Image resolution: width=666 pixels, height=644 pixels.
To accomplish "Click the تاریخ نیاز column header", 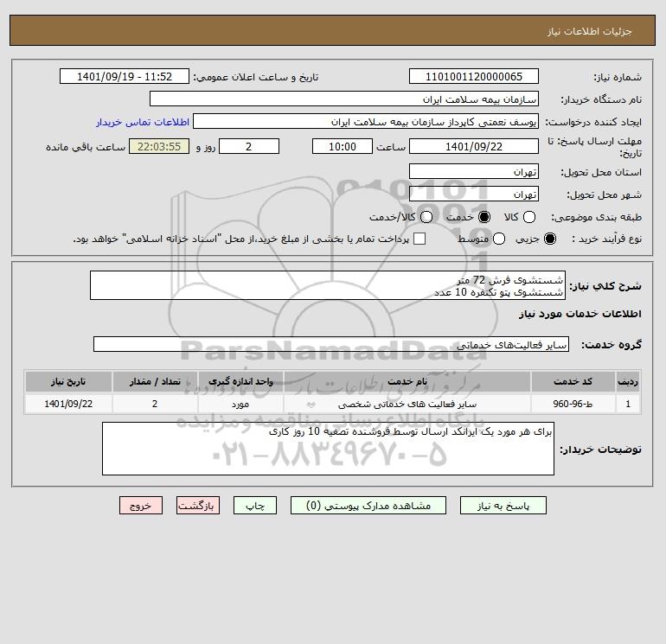I will (x=68, y=381).
